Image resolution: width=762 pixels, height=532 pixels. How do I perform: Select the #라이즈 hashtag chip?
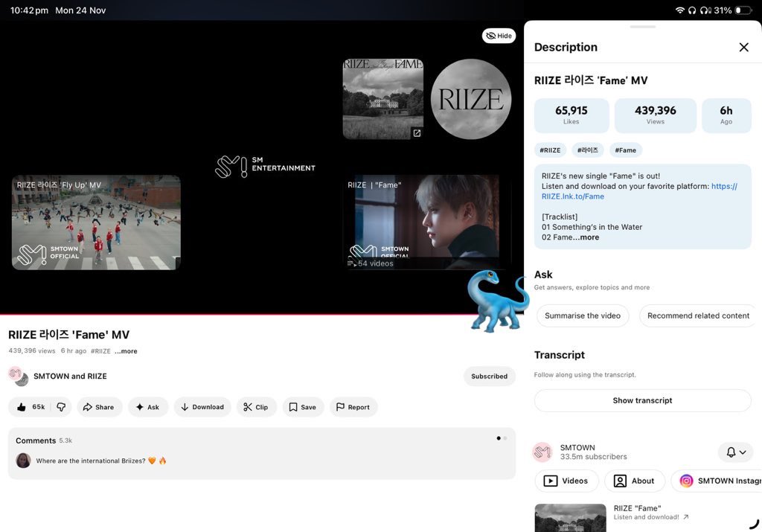coord(588,150)
